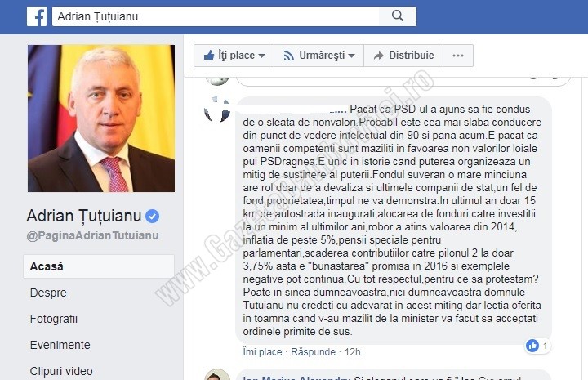Open the three-dots more options button
588x380 pixels.
[458, 56]
